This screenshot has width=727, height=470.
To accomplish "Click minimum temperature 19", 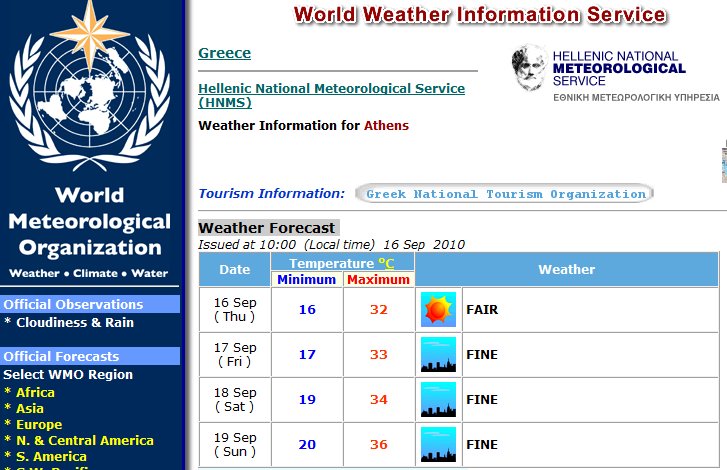I will click(x=307, y=400).
